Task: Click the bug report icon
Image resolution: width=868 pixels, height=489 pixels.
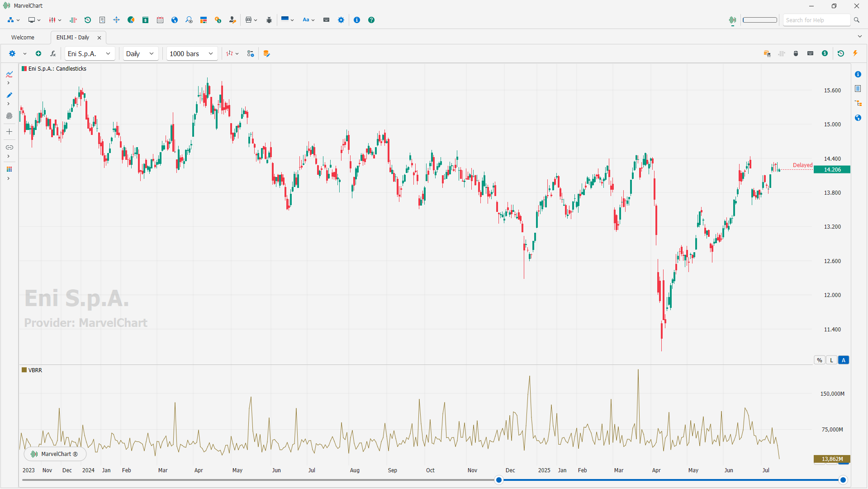Action: 269,20
